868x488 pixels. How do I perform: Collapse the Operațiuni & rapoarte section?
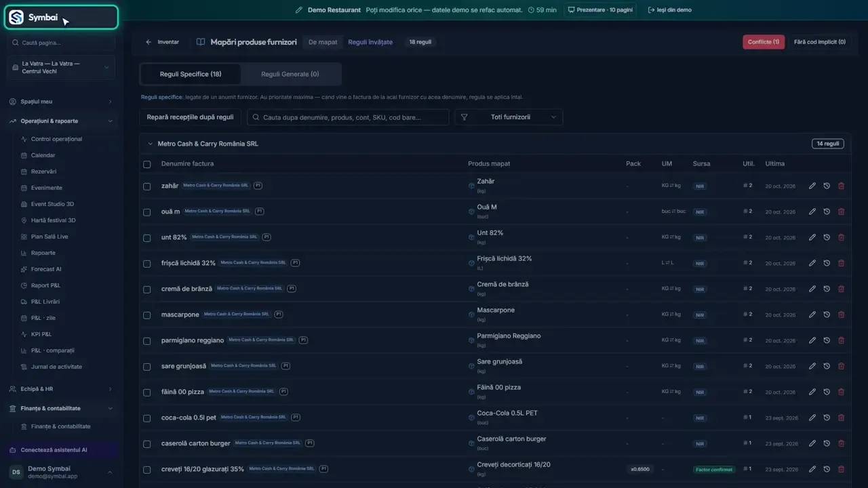(61, 121)
